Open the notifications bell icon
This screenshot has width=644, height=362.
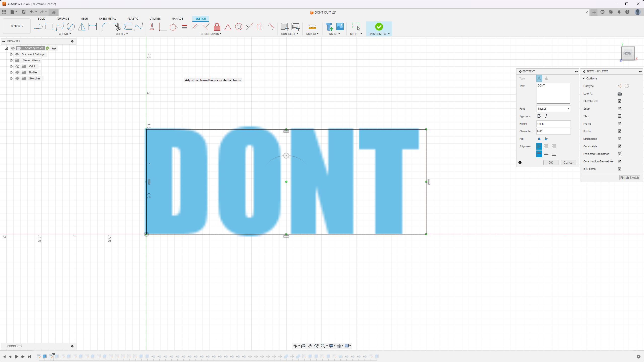click(x=619, y=12)
